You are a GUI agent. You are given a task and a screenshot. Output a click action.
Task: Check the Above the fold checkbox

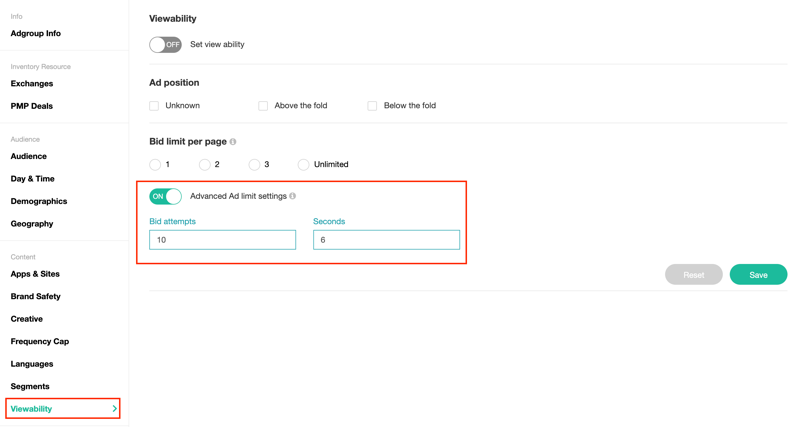tap(263, 106)
